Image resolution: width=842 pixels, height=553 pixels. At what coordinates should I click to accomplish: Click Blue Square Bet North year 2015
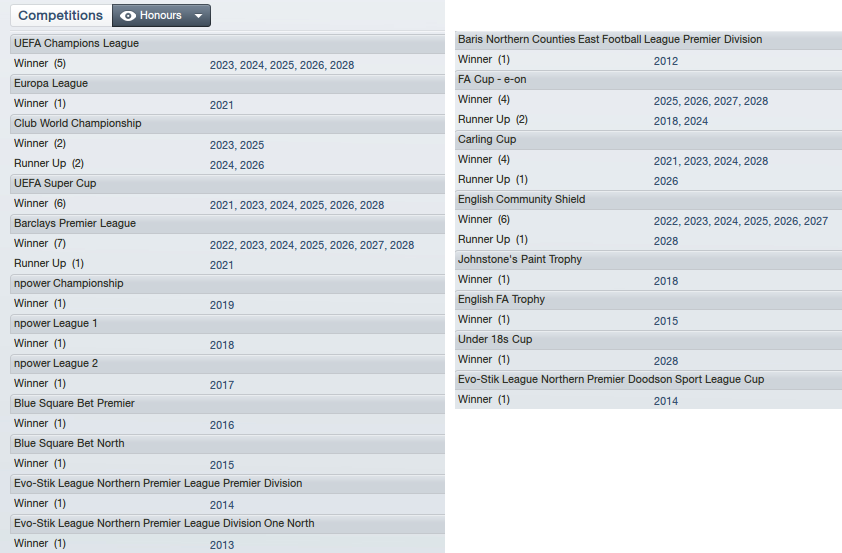tap(222, 465)
